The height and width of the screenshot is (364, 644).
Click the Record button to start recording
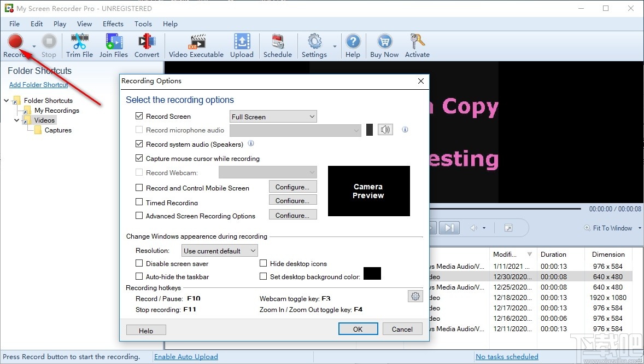[x=15, y=42]
